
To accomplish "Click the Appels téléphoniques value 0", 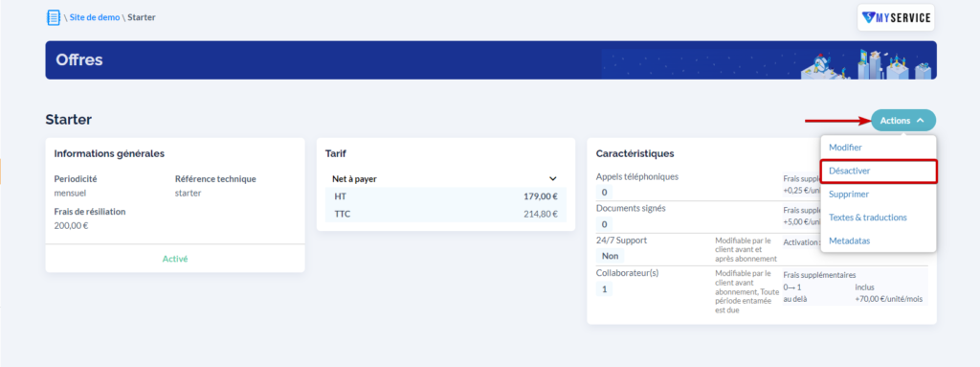I will coord(605,192).
